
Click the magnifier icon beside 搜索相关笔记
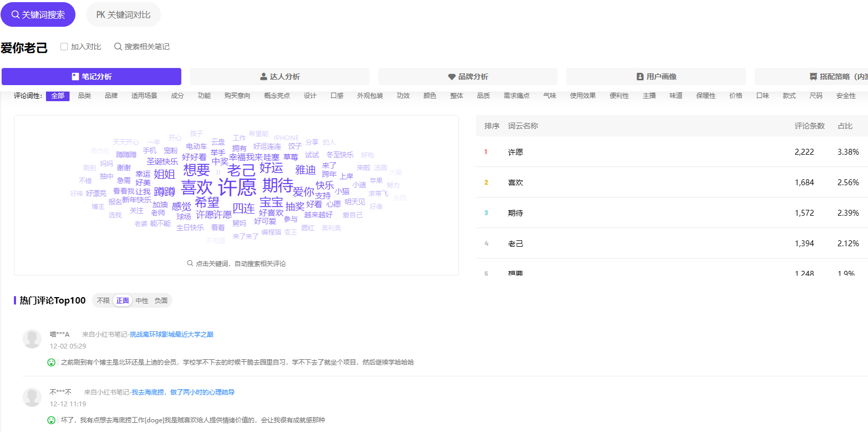click(x=118, y=47)
